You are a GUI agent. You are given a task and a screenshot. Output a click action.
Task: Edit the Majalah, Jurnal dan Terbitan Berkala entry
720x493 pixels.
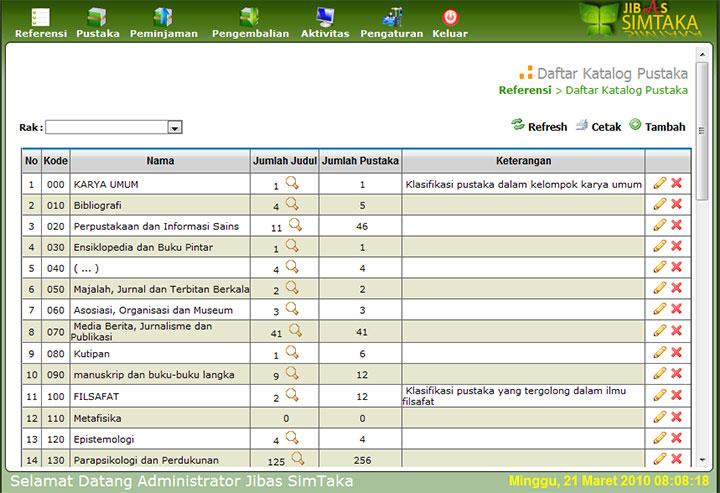660,288
